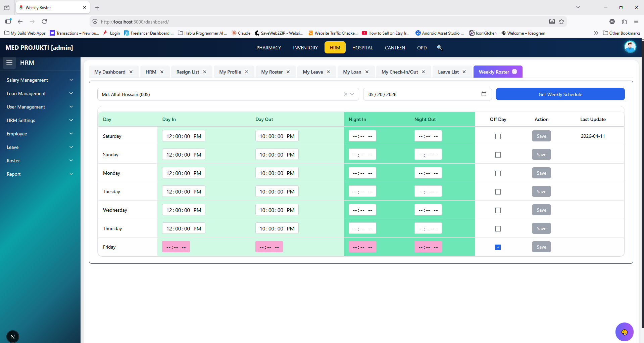Uncheck the Off Day box for Friday
This screenshot has width=644, height=343.
pos(498,247)
